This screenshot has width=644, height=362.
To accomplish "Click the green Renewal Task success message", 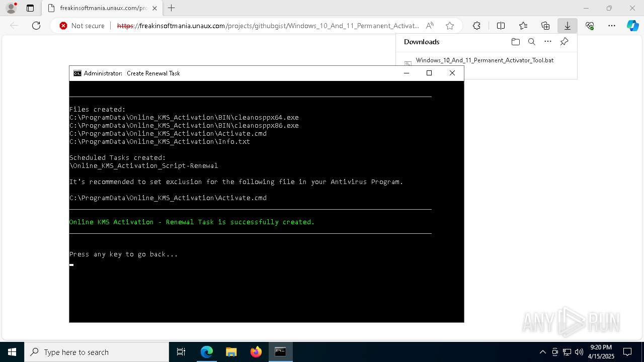I will (x=192, y=222).
